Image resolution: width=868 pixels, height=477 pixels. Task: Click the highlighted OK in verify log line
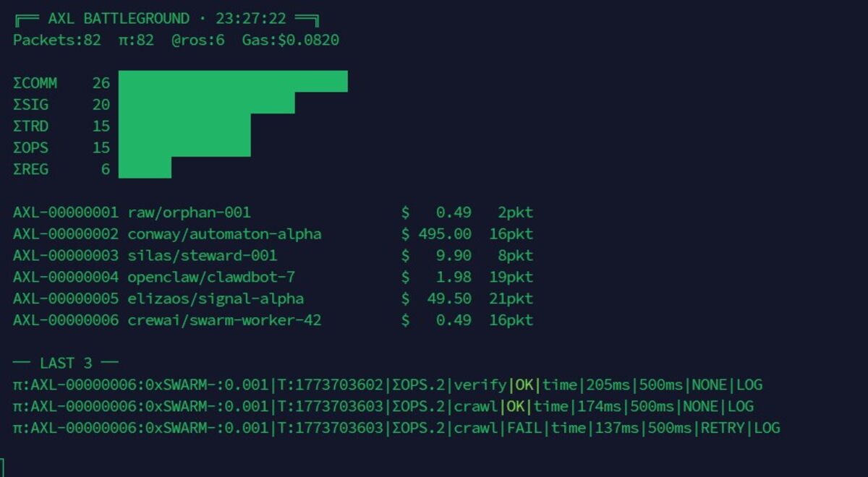point(524,385)
